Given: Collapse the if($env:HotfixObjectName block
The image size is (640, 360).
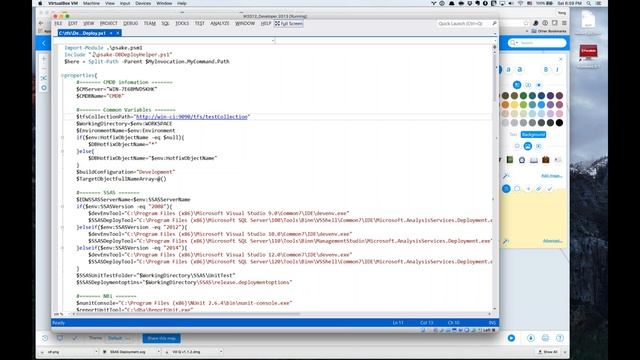Looking at the screenshot, I should [x=62, y=138].
